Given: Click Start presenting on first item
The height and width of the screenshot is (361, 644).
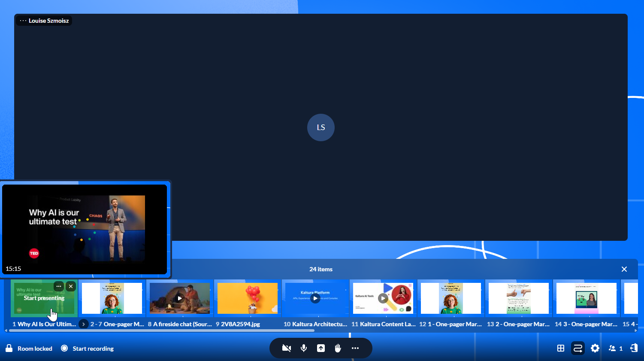Looking at the screenshot, I should (x=44, y=298).
